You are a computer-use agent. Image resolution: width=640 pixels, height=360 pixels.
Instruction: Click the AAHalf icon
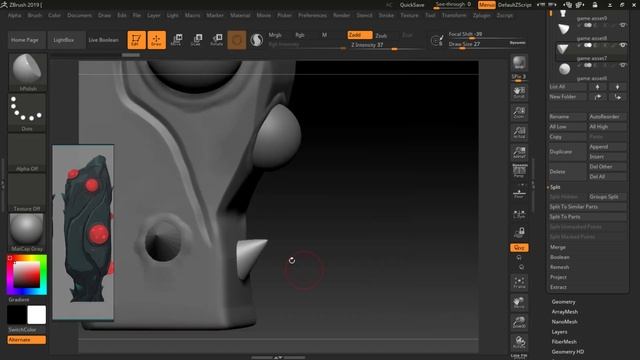[519, 153]
